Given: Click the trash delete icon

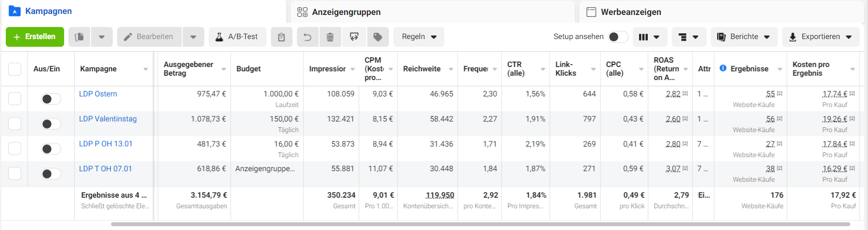Looking at the screenshot, I should coord(330,37).
